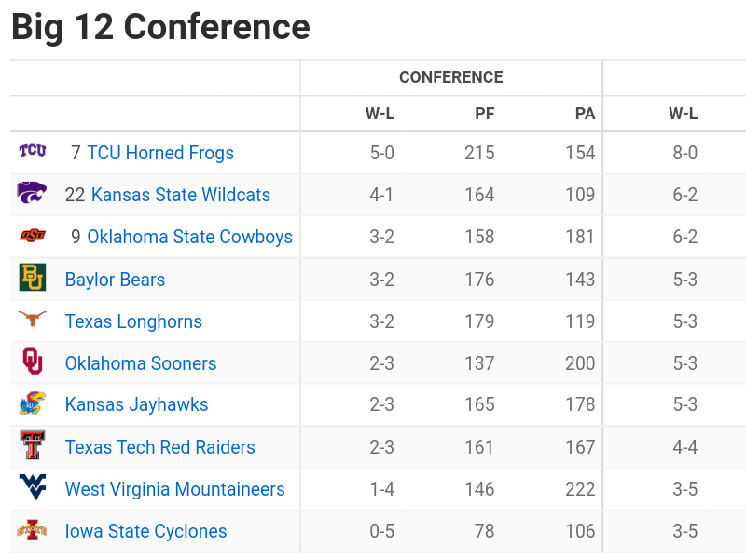The width and height of the screenshot is (746, 560).
Task: Open the TCU Horned Frogs team link
Action: [160, 153]
